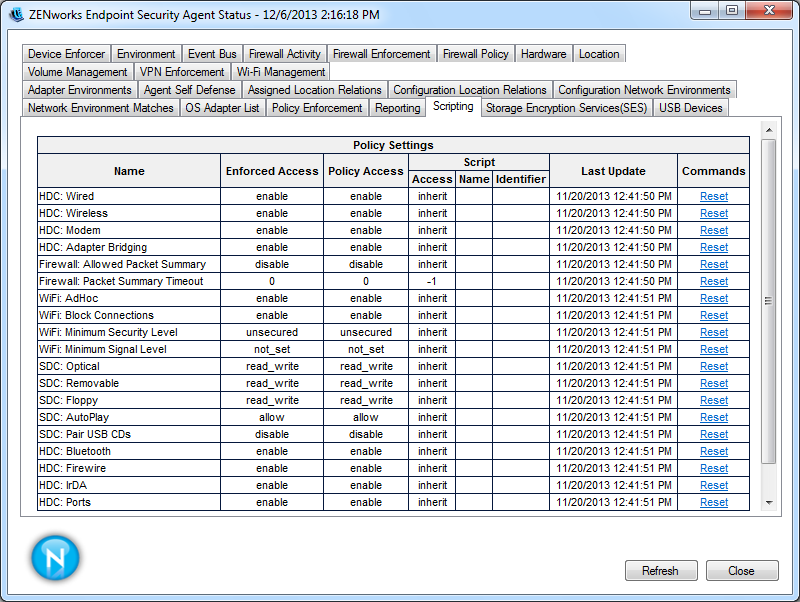Reset the SDC: Floppy setting

click(714, 400)
